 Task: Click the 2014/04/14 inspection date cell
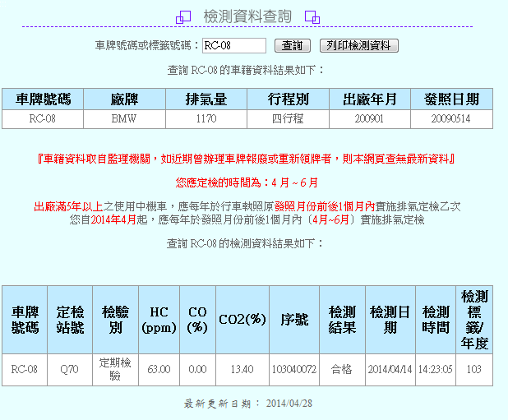point(390,370)
